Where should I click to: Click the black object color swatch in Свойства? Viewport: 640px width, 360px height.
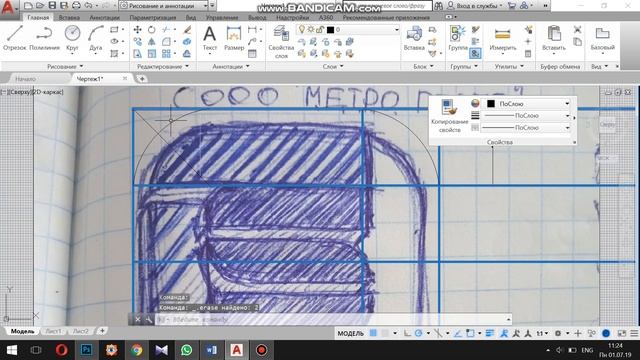click(491, 104)
